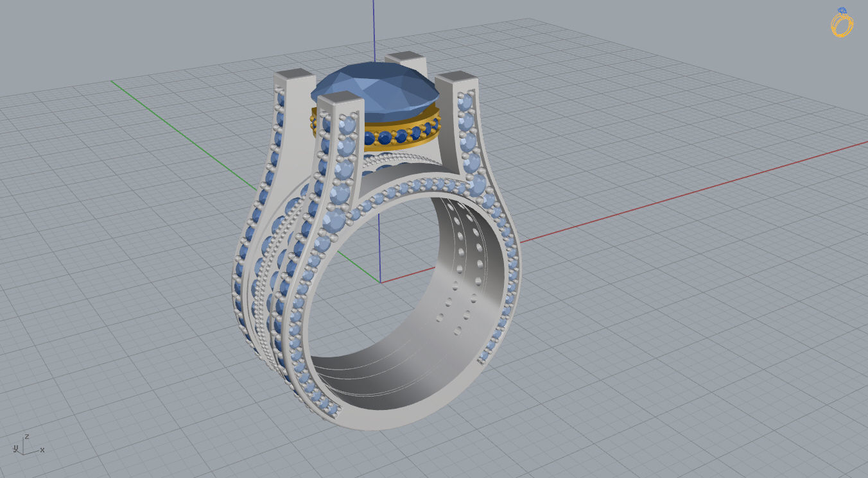Select the large blue center gemstone
868x478 pixels.
(x=376, y=90)
